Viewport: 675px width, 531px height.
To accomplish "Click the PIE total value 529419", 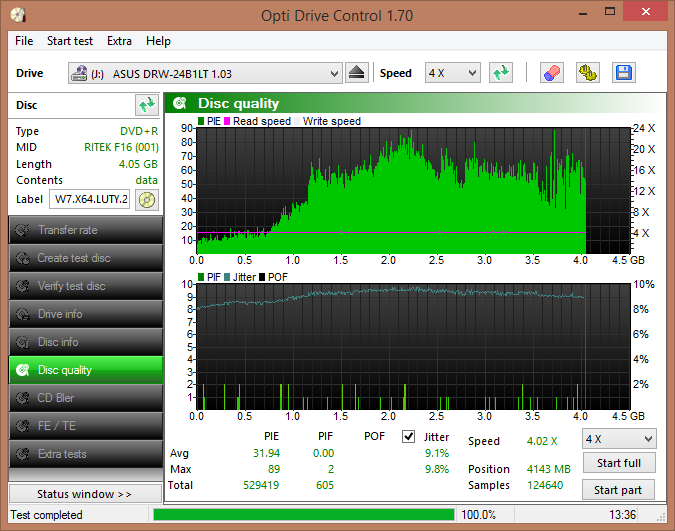I will pos(261,485).
